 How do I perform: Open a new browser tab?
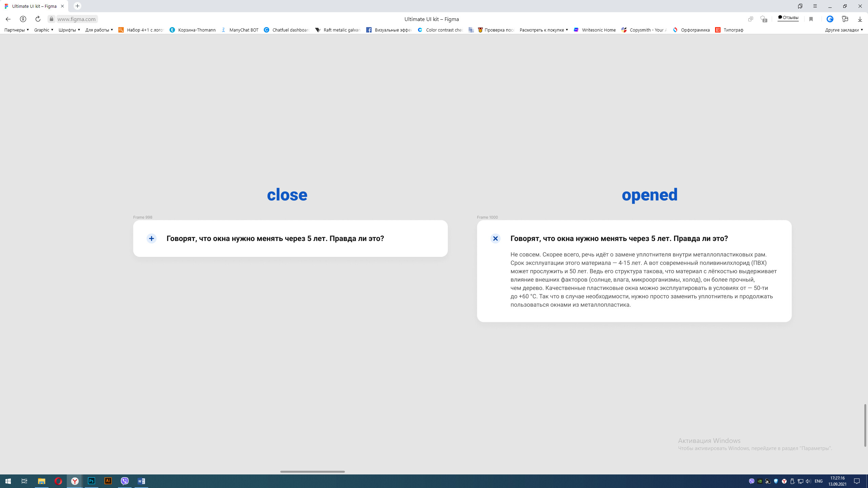point(77,6)
